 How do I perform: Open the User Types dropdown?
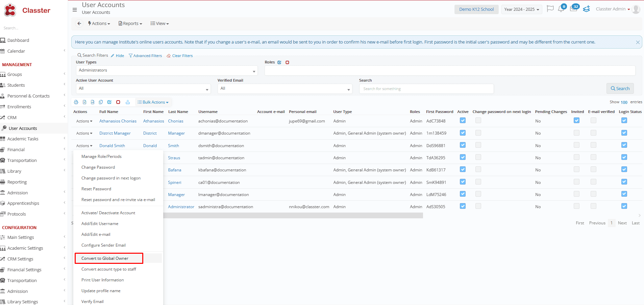167,71
